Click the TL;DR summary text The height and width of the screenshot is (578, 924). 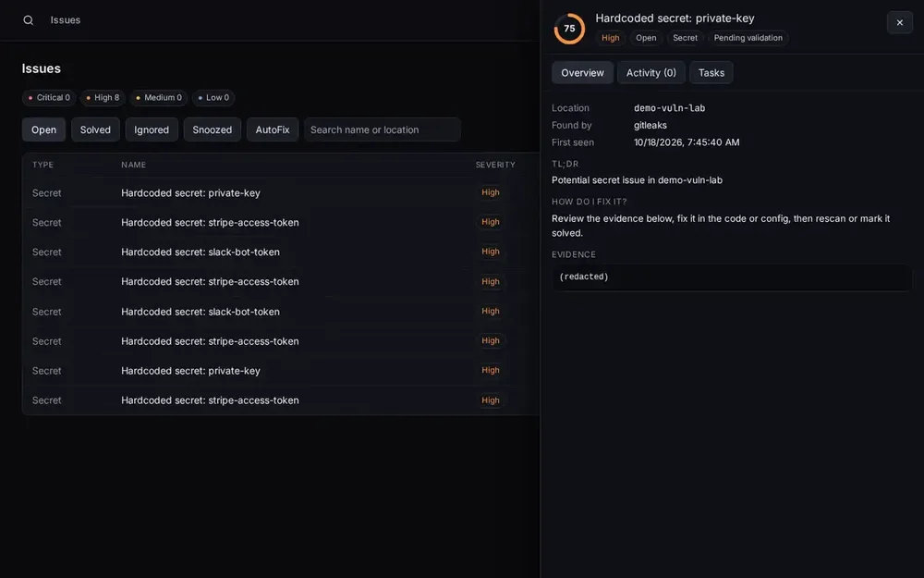[637, 180]
